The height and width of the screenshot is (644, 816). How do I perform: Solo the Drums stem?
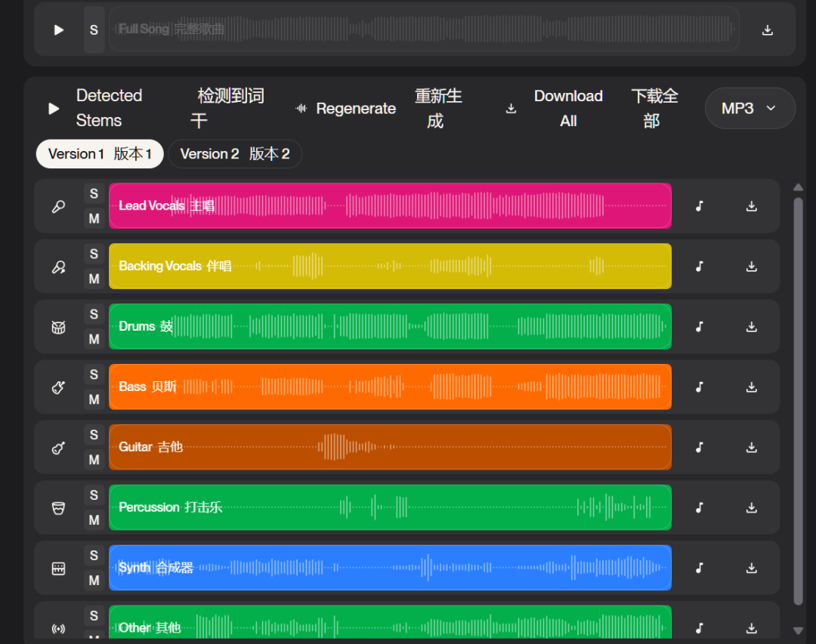pos(94,314)
